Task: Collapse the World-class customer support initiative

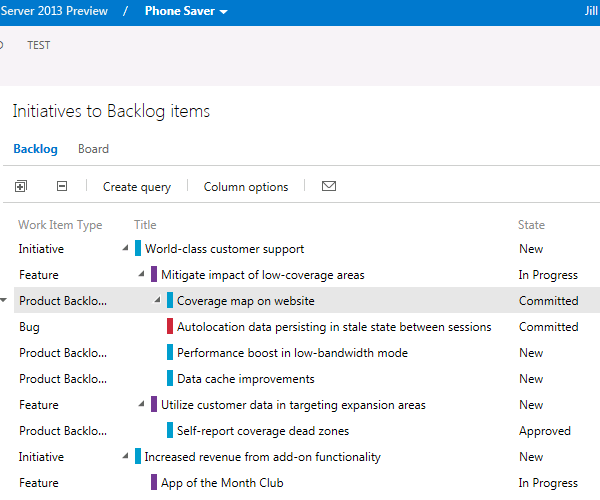Action: click(125, 249)
